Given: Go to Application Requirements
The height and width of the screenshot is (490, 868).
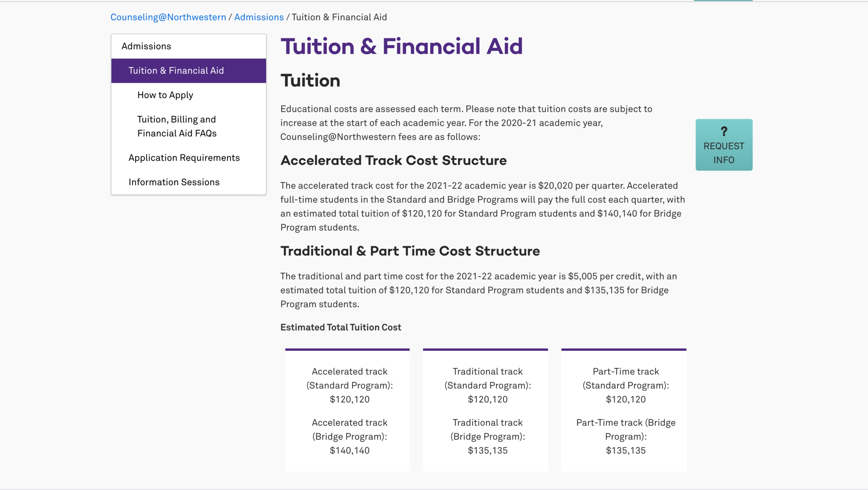Looking at the screenshot, I should 184,158.
